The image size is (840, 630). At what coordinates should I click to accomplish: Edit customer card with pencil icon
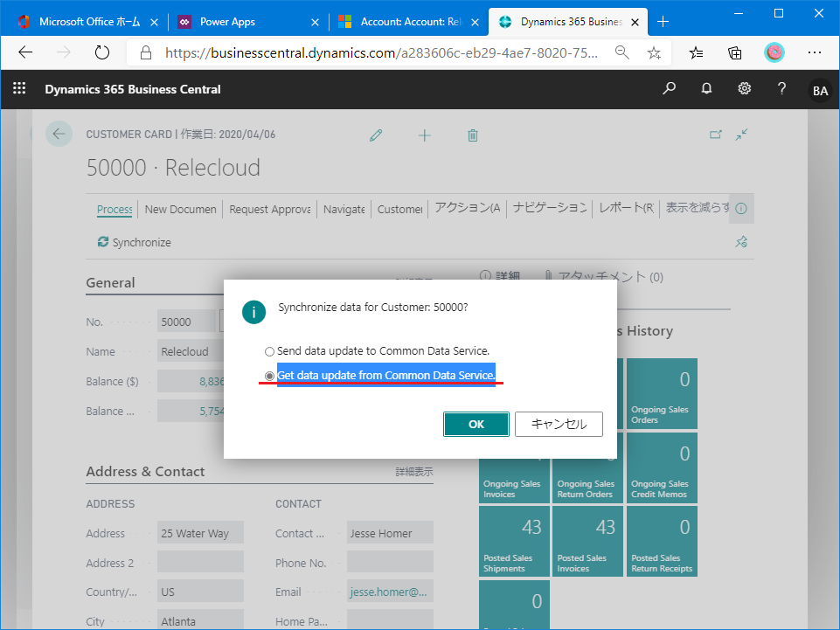pos(376,135)
